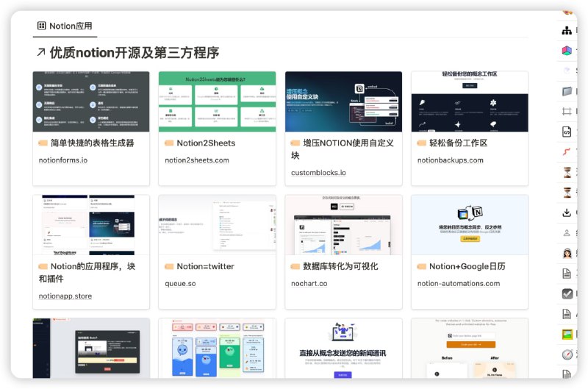Open the Notion+Google日历 card title

(x=467, y=266)
